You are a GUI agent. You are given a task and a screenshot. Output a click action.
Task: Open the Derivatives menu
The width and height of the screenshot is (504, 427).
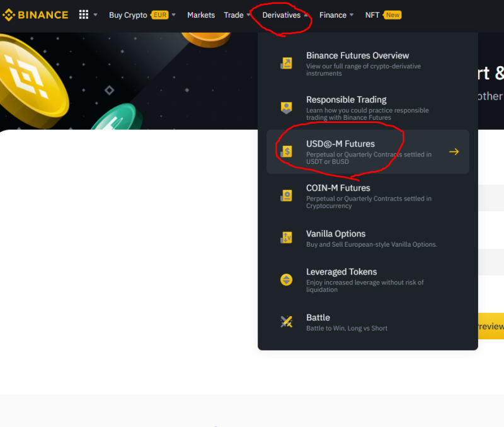(281, 15)
